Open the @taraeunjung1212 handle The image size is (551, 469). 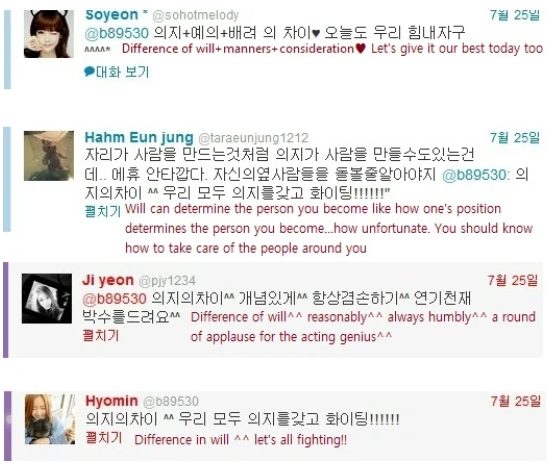click(x=253, y=138)
